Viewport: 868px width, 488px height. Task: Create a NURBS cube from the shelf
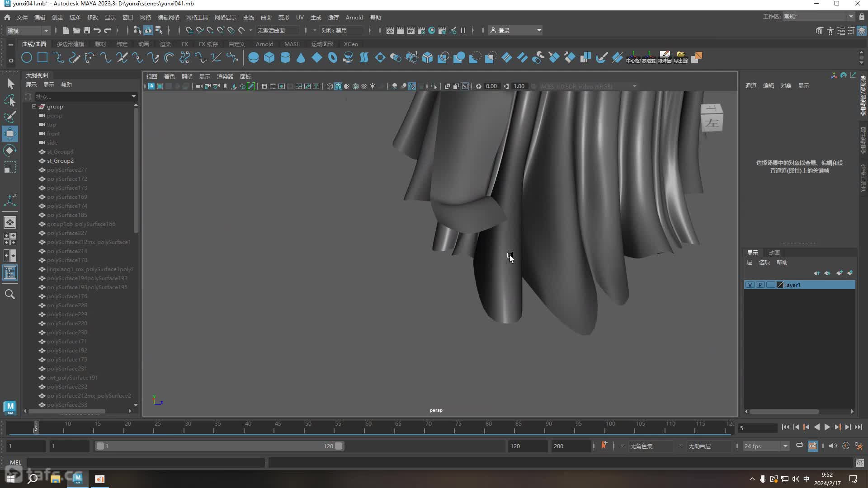(269, 58)
